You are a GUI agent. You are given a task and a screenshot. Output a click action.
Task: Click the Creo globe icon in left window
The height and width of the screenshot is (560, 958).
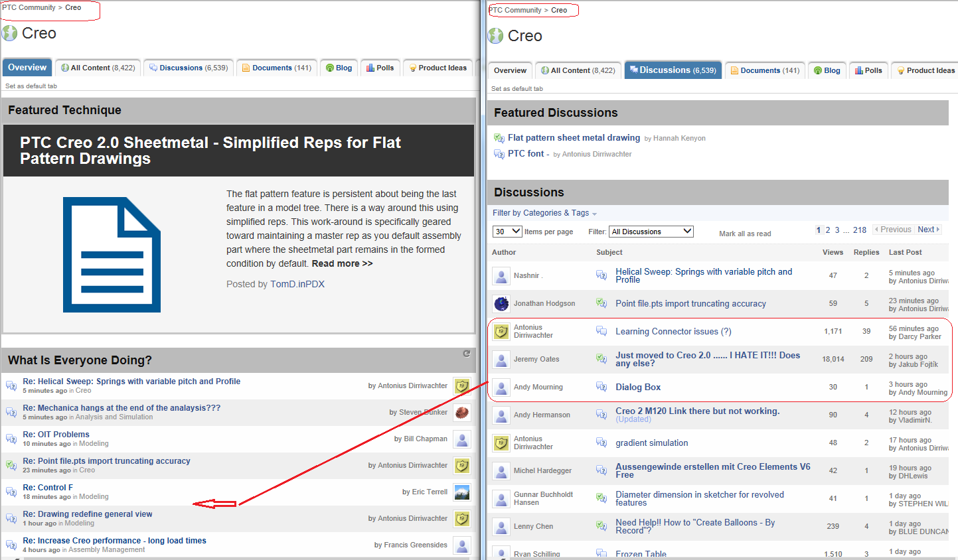click(9, 33)
